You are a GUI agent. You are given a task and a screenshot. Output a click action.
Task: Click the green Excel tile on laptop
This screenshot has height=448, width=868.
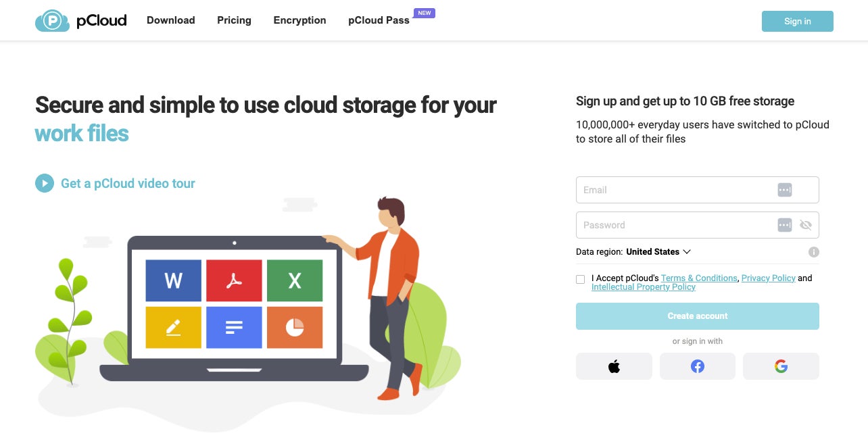(x=295, y=280)
